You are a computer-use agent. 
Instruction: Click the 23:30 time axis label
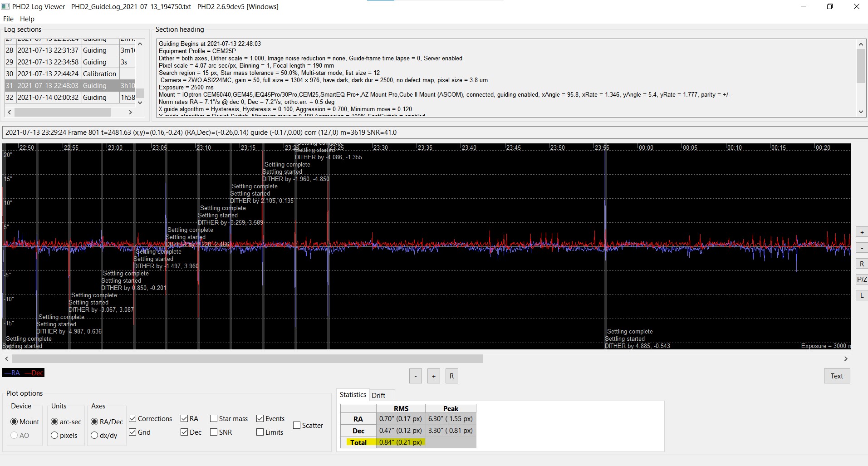pyautogui.click(x=380, y=147)
